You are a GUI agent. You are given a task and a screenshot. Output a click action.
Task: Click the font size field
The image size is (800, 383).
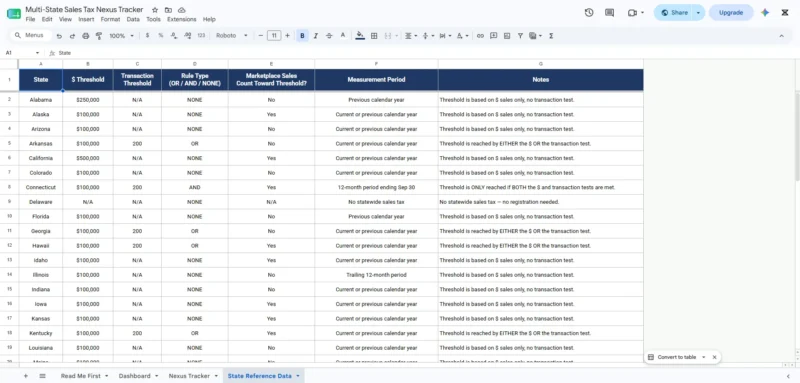coord(274,36)
